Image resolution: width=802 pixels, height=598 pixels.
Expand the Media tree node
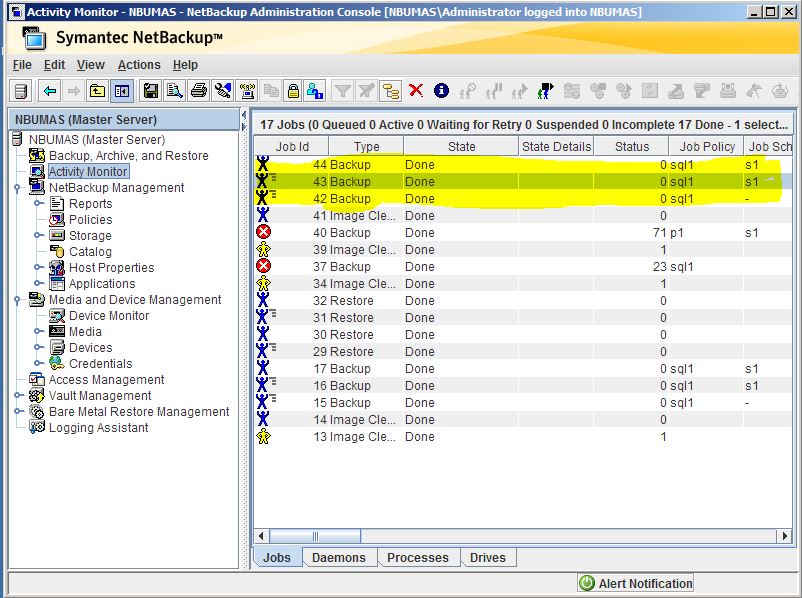pyautogui.click(x=38, y=331)
